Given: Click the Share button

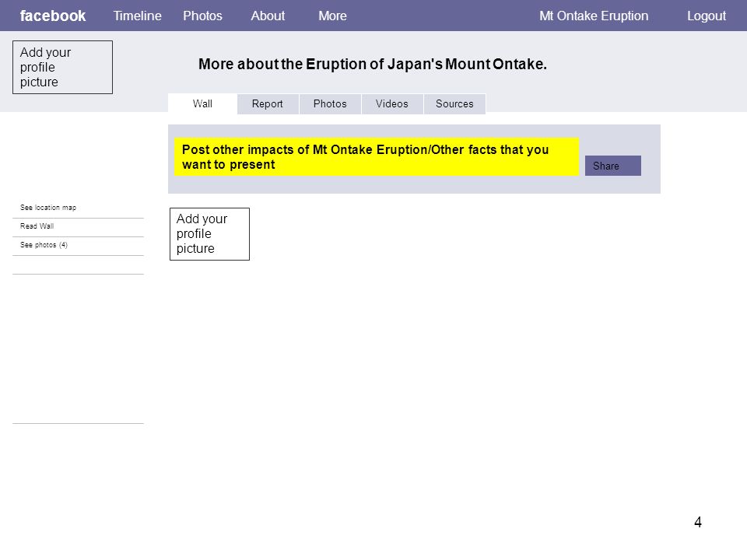Looking at the screenshot, I should (612, 166).
